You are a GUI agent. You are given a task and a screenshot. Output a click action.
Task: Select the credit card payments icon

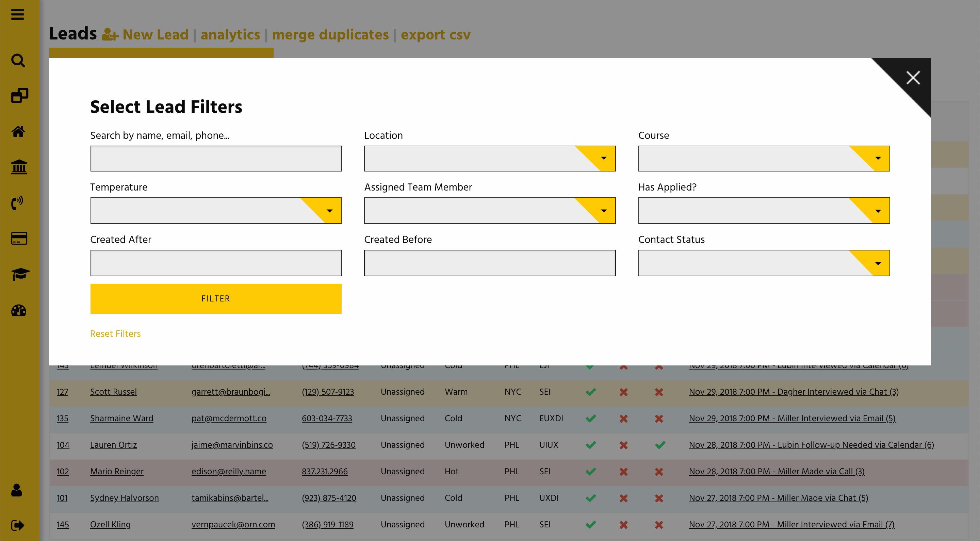pos(18,239)
